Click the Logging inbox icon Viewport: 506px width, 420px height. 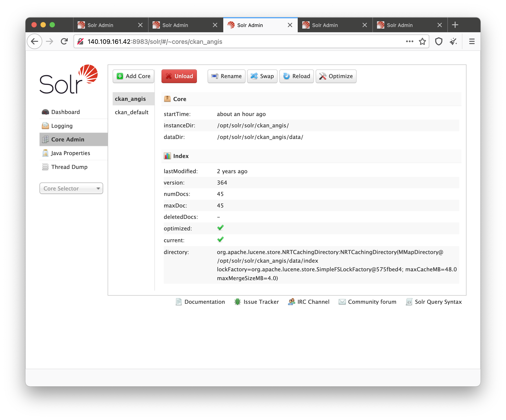[45, 126]
